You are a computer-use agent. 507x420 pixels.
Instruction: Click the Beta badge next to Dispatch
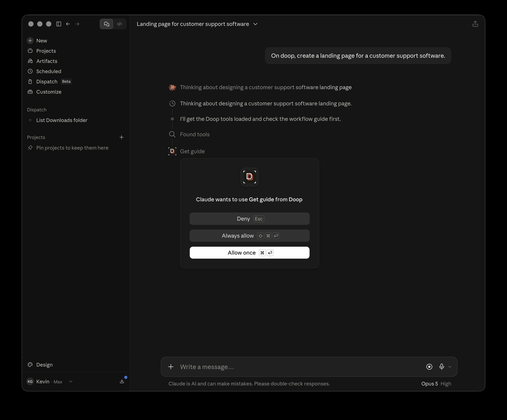pyautogui.click(x=66, y=81)
